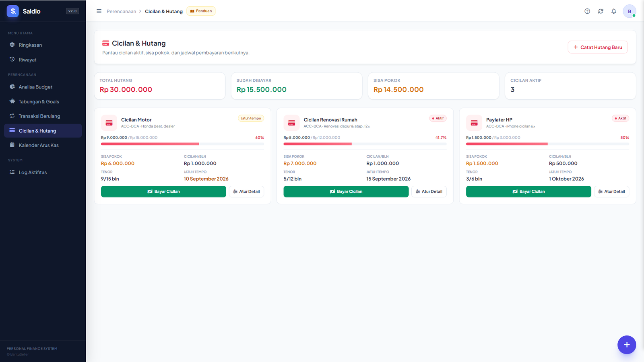Open Ringkasan in the sidebar

[43, 45]
